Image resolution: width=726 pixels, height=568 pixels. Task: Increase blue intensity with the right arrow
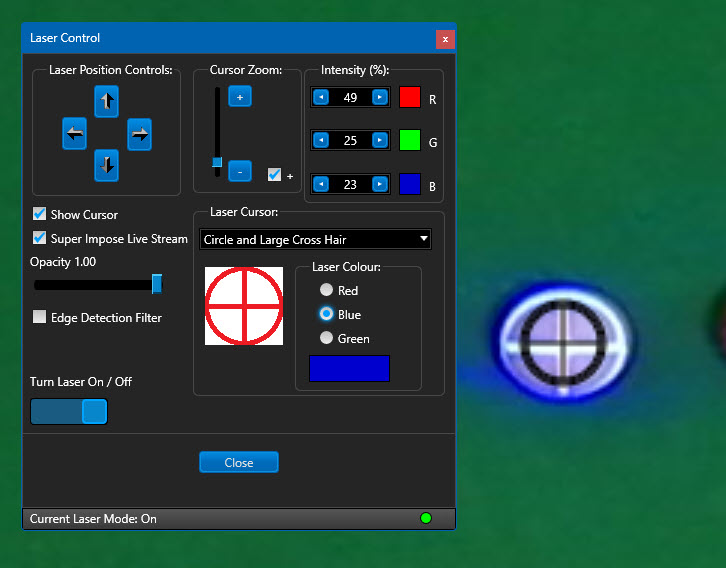(x=380, y=184)
